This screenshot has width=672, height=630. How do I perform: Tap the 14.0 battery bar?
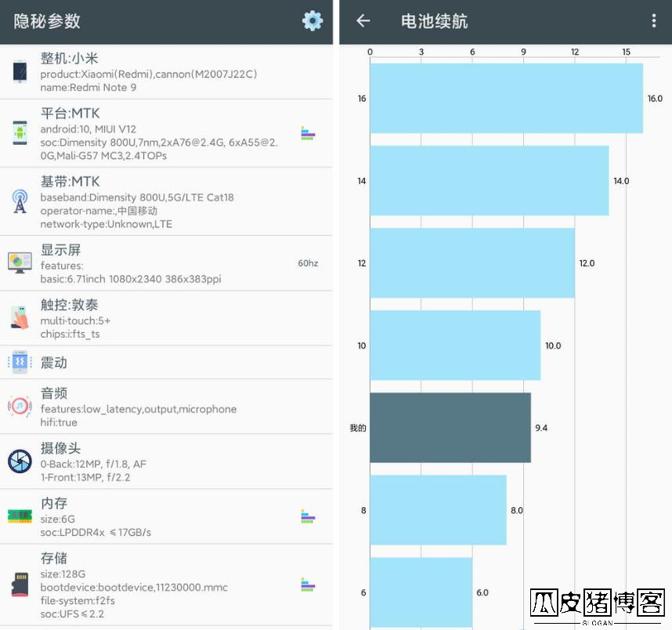coord(490,180)
